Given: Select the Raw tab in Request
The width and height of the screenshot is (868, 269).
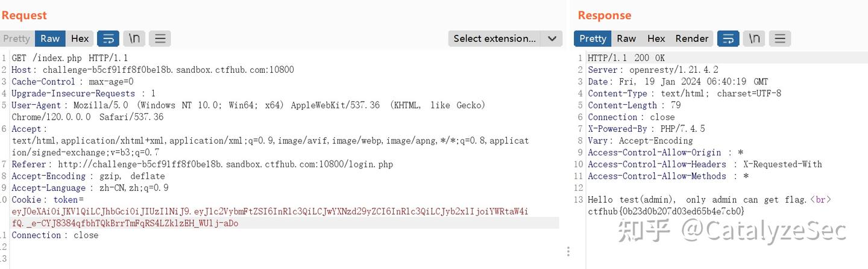Looking at the screenshot, I should 50,39.
